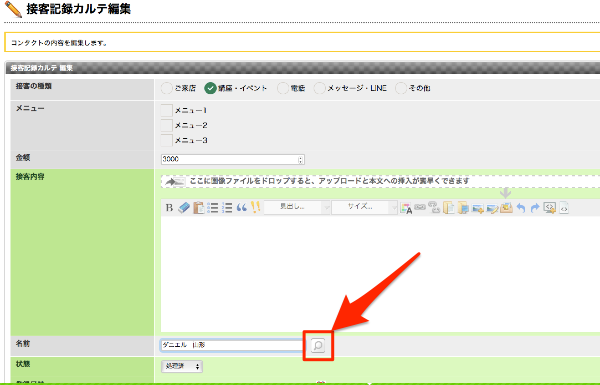Open customer search magnifier next to name
Image resolution: width=600 pixels, height=385 pixels.
point(318,346)
